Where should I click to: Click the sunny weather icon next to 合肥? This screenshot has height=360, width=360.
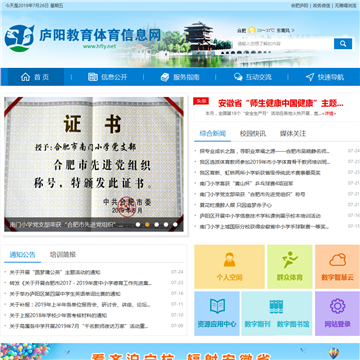252,30
